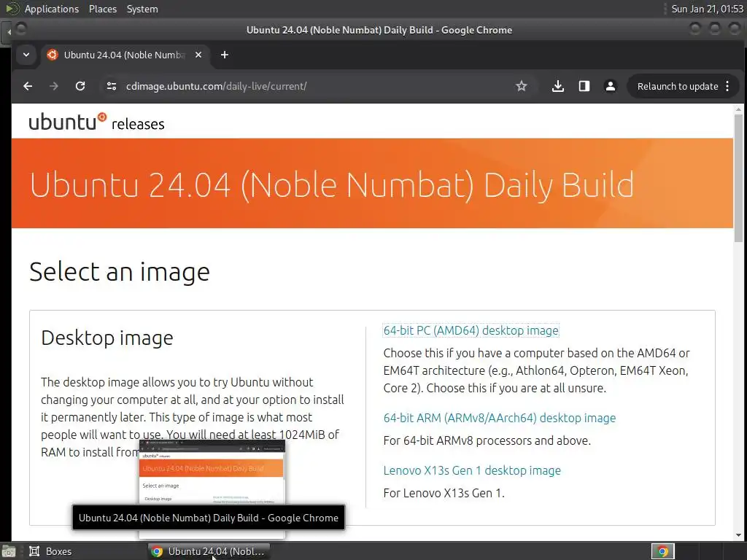Expand the tab search dropdown arrow

point(26,55)
